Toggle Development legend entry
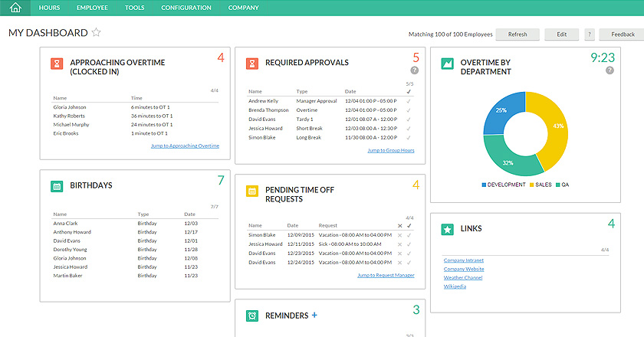Viewport: 644px width, 337px height. coord(504,185)
